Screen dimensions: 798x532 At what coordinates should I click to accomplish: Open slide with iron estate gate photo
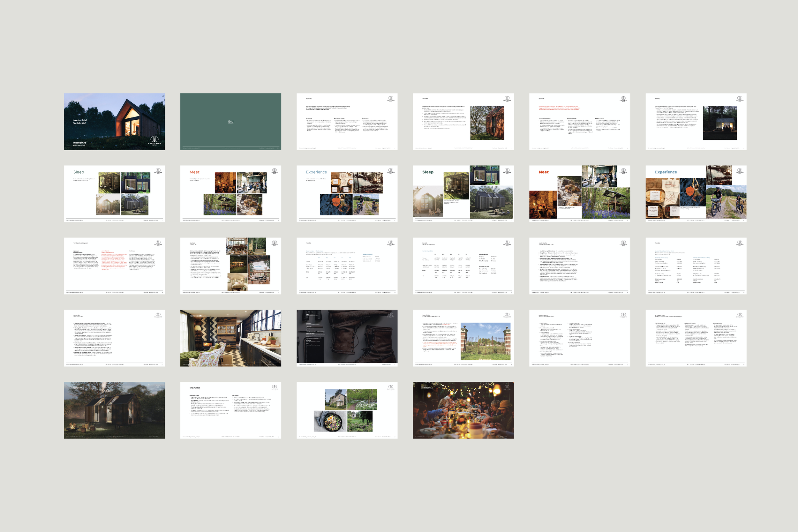[x=463, y=338]
